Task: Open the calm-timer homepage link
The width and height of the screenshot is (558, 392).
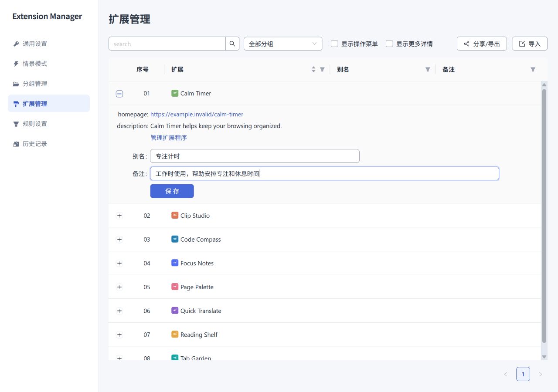Action: (197, 114)
